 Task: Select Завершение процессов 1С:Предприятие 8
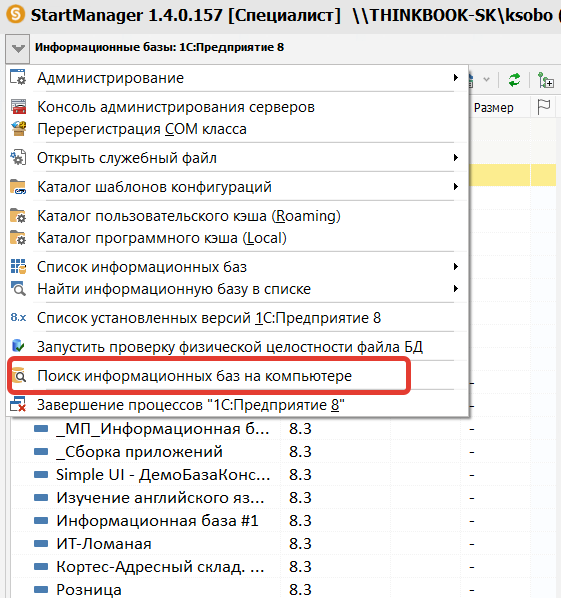[x=236, y=405]
